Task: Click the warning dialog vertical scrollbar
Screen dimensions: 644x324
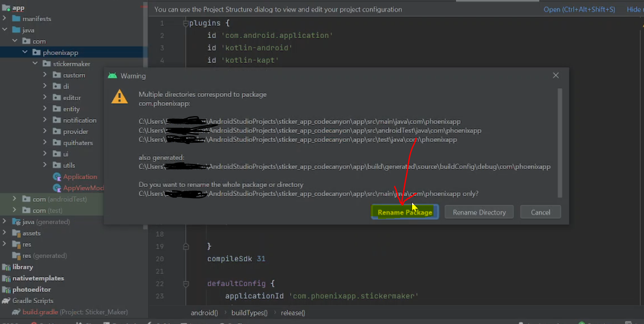Action: 560,142
